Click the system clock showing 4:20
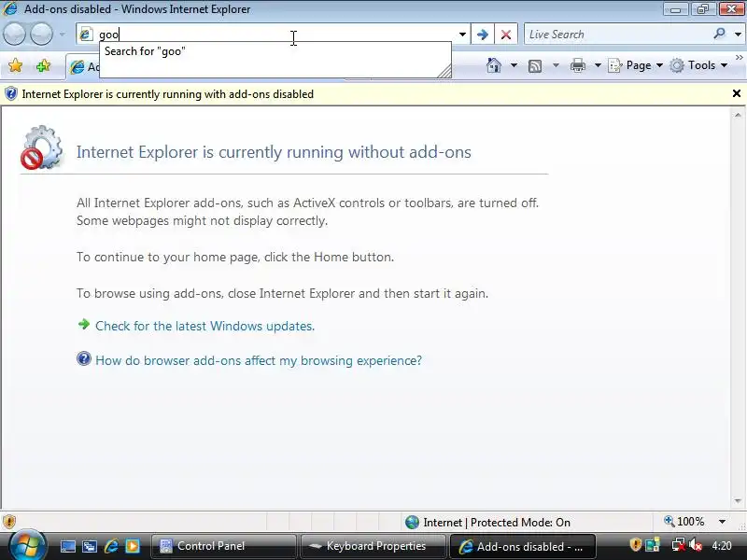This screenshot has width=747, height=560. pos(722,546)
